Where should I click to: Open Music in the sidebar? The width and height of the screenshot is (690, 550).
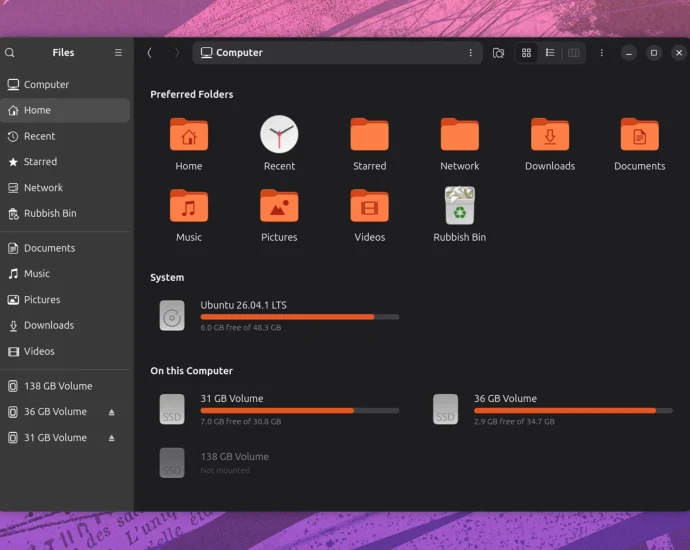(65, 274)
